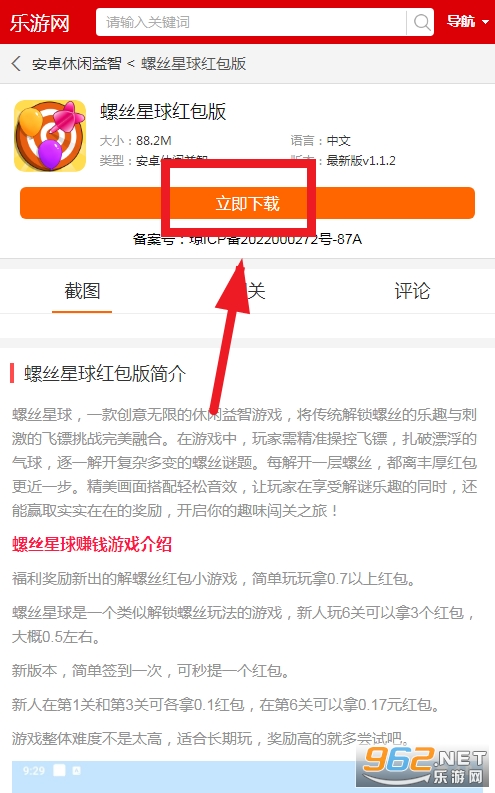This screenshot has height=793, width=495.
Task: Click the 962.NET 乐游网 watermark logo
Action: tap(424, 766)
